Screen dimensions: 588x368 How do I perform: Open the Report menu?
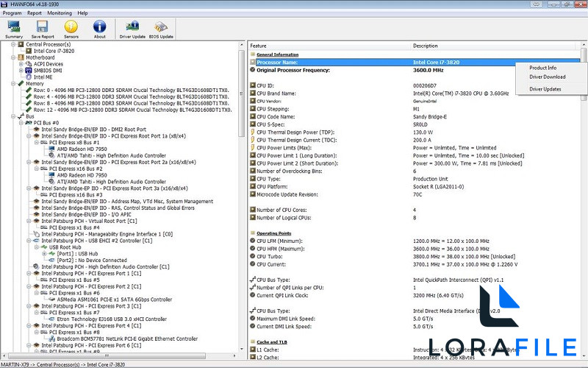[34, 13]
